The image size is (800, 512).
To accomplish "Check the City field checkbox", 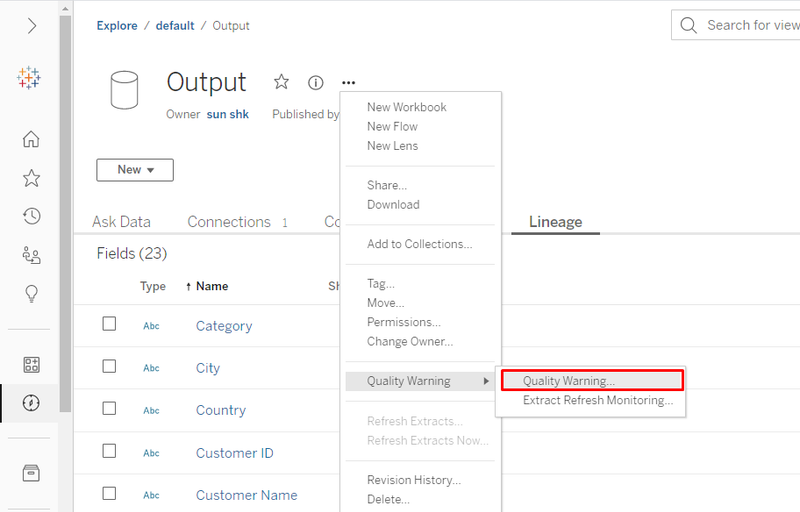I will pyautogui.click(x=109, y=367).
